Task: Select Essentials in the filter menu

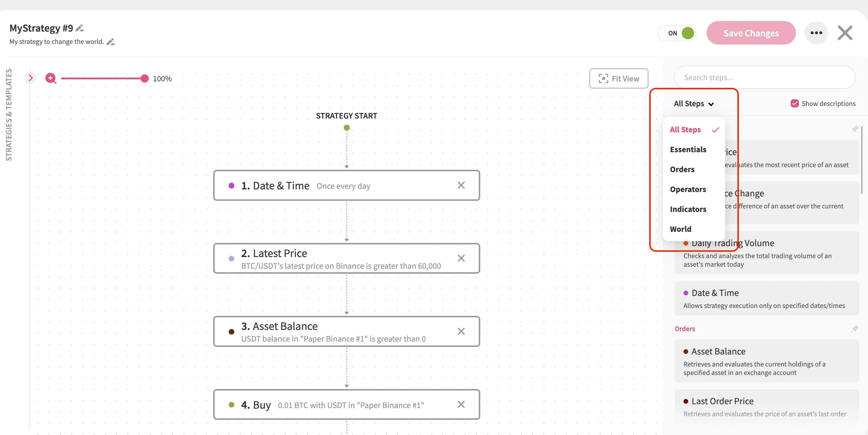Action: 694,150
